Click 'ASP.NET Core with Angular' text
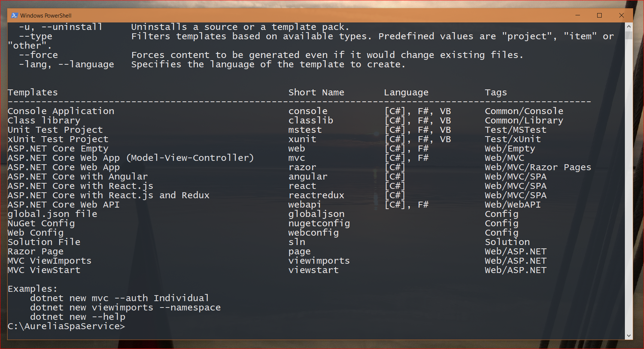 pyautogui.click(x=78, y=177)
